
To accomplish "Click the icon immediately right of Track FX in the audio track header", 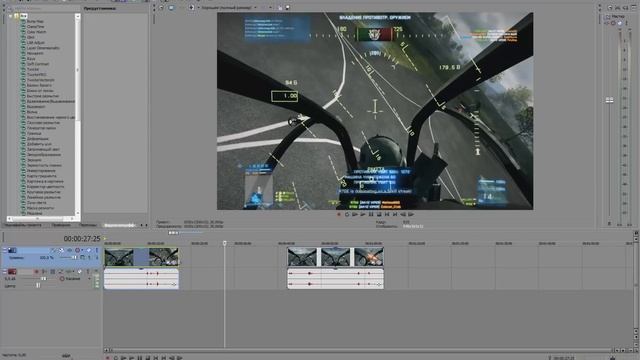I will click(x=60, y=271).
